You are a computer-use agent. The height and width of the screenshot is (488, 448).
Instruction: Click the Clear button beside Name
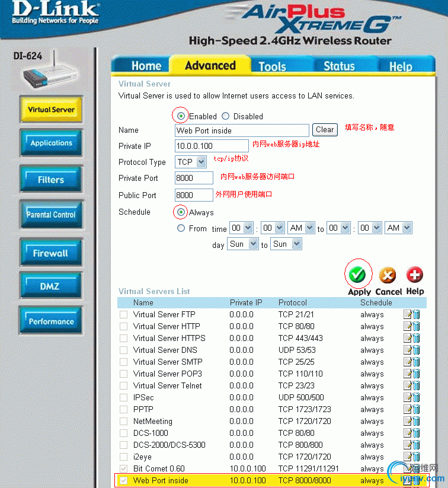(x=325, y=129)
